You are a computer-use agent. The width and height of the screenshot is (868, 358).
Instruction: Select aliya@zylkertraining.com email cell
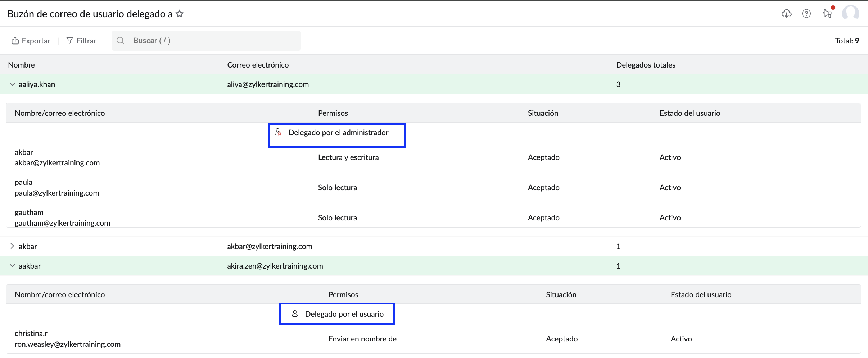tap(268, 84)
